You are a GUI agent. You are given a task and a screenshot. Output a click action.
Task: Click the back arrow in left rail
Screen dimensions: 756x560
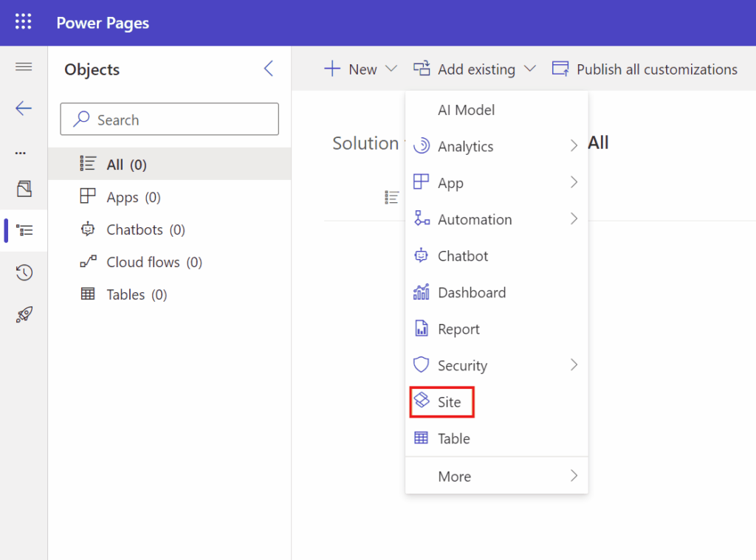click(24, 108)
